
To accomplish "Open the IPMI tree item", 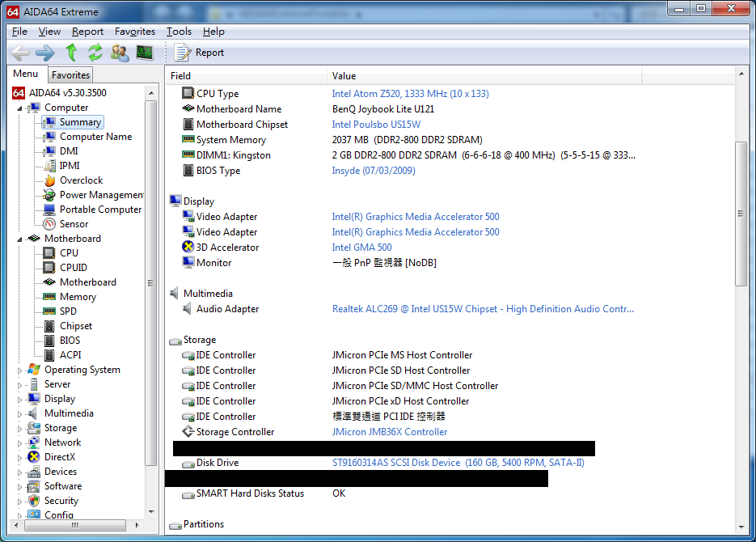I will tap(70, 165).
